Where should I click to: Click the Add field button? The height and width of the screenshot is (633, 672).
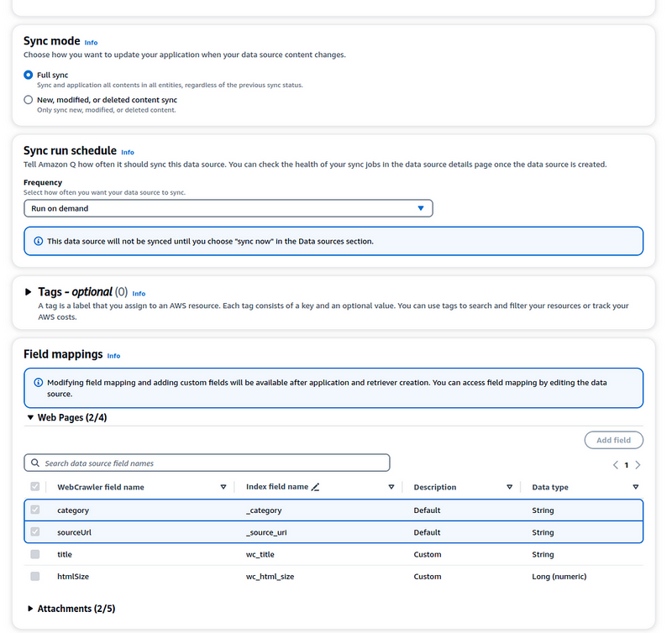[x=613, y=440]
